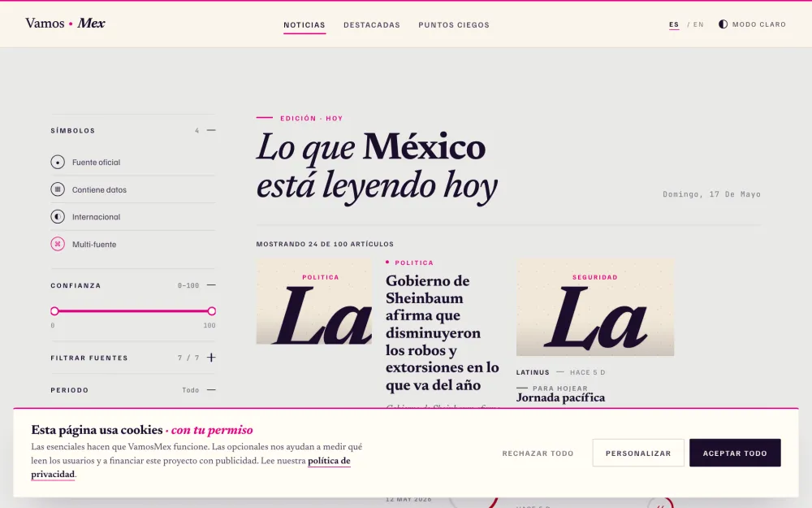The height and width of the screenshot is (508, 812).
Task: Open the Puntos Ciegos tab
Action: point(454,25)
